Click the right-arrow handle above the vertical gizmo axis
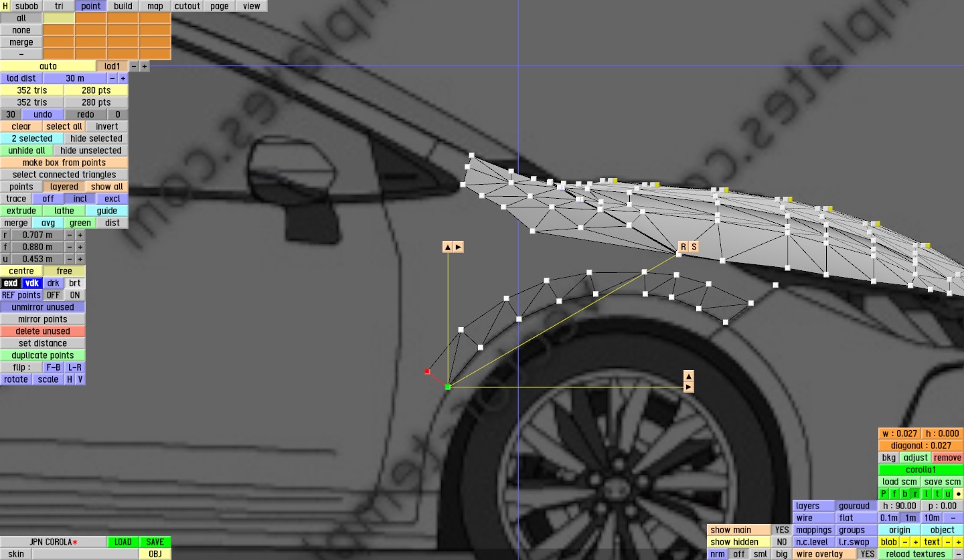This screenshot has height=560, width=964. [x=458, y=247]
